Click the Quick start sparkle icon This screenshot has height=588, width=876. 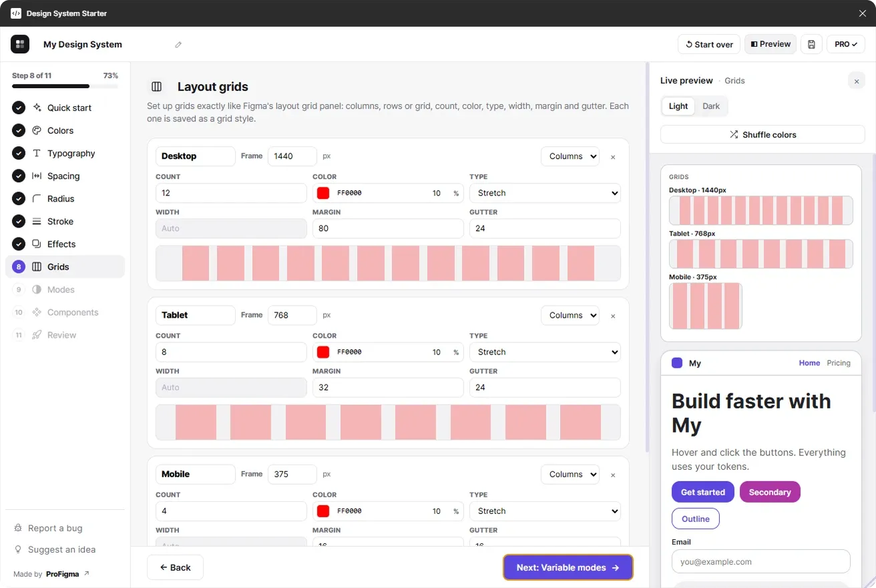pyautogui.click(x=37, y=108)
